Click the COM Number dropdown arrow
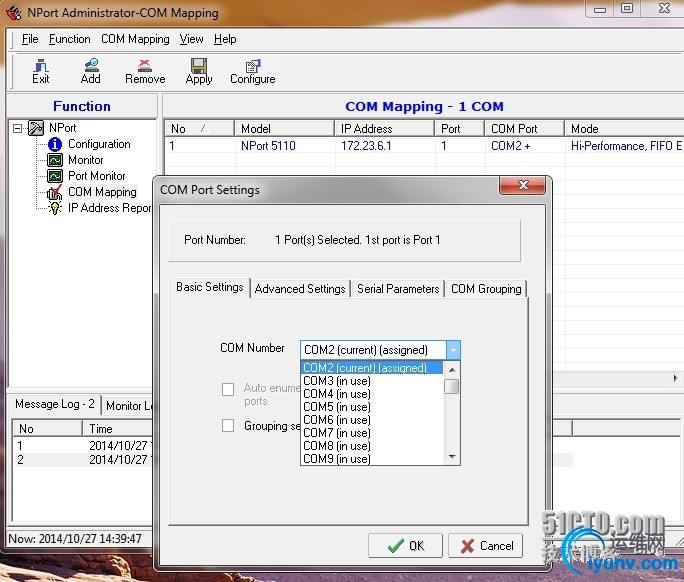The image size is (684, 582). [453, 350]
